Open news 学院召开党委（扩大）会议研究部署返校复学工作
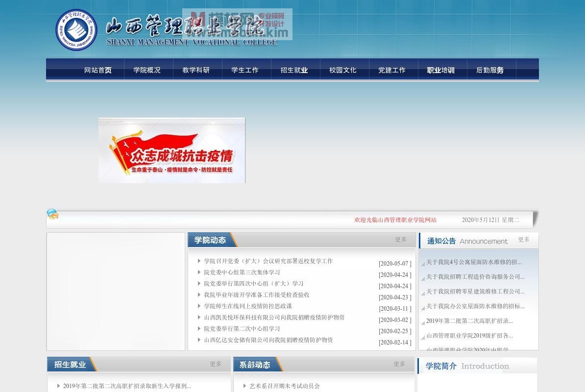Screen dimensions: 585x392 click(x=268, y=261)
